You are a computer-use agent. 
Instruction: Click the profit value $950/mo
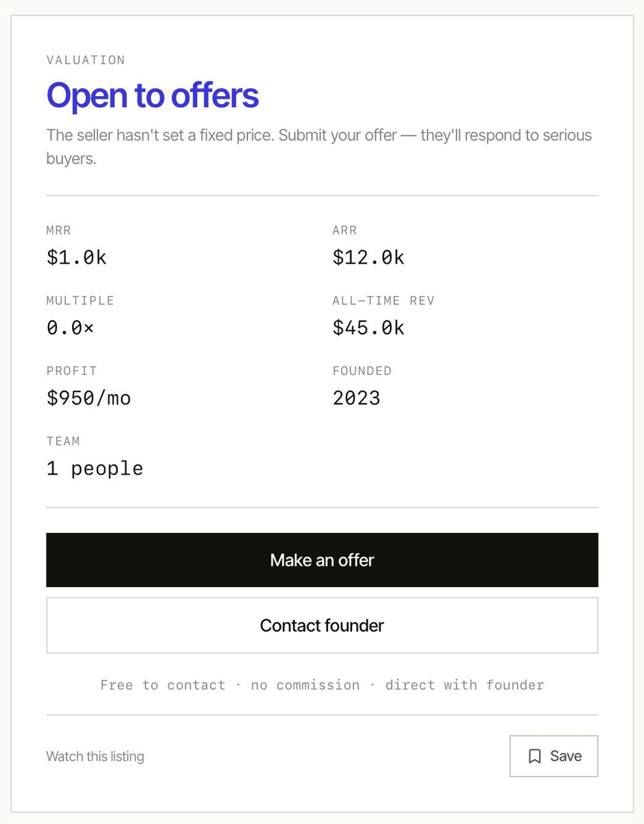(89, 398)
